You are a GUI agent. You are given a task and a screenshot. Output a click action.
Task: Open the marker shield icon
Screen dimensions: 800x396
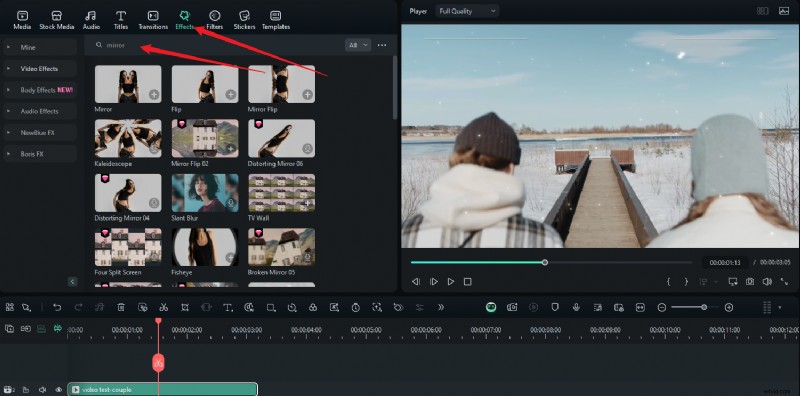pyautogui.click(x=555, y=307)
